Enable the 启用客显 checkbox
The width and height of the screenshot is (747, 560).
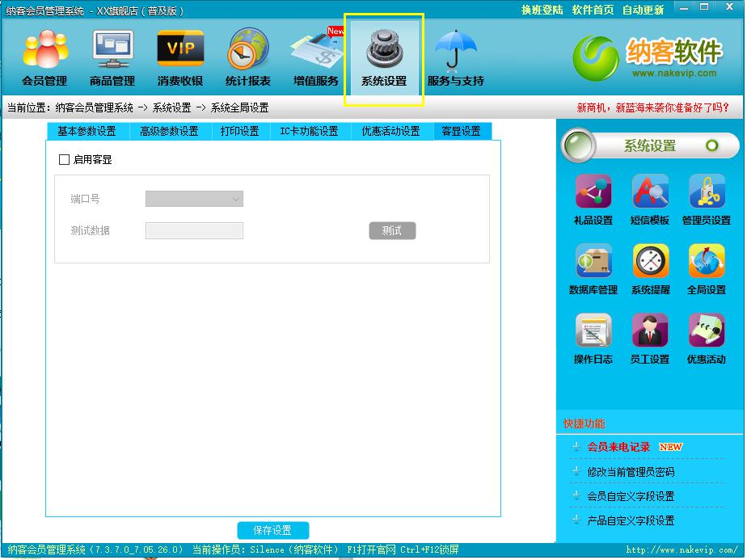(x=65, y=160)
